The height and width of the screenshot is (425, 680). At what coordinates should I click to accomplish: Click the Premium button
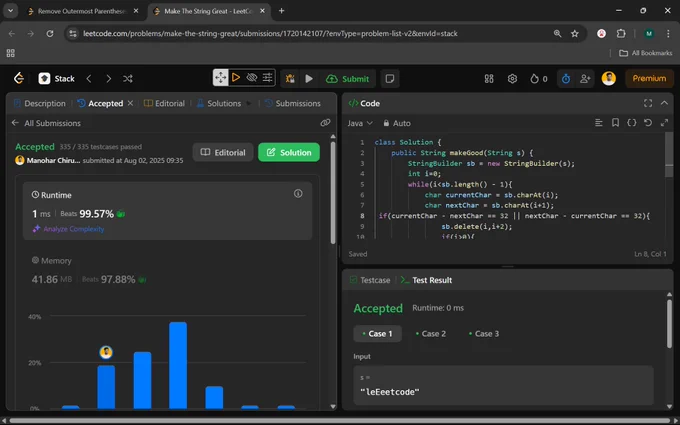(x=649, y=78)
